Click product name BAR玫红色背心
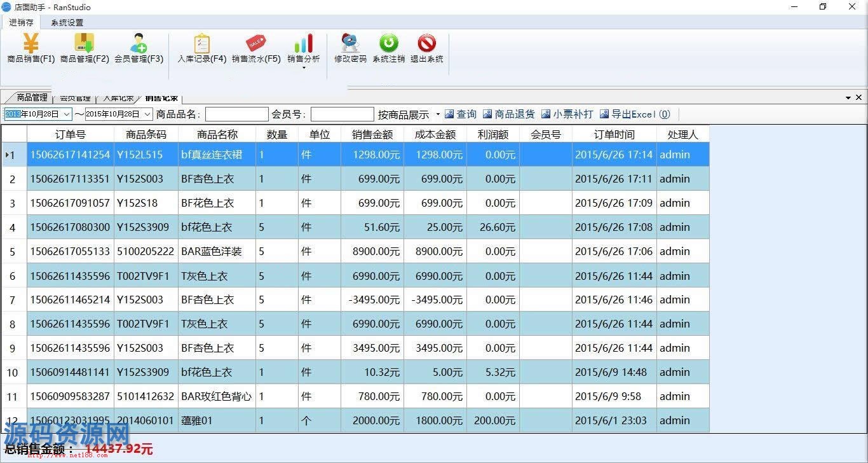The image size is (868, 463). 217,396
